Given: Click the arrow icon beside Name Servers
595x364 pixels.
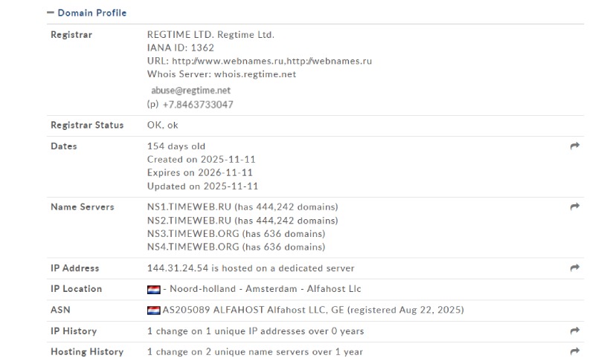Looking at the screenshot, I should tap(574, 207).
